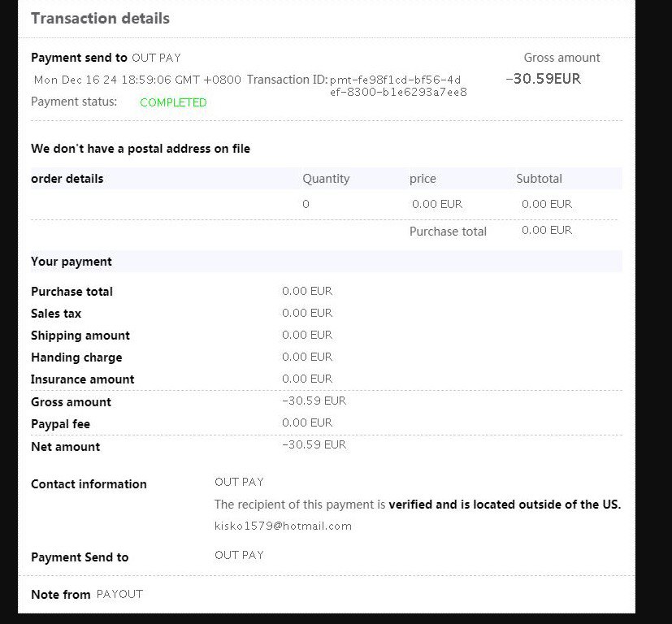This screenshot has height=624, width=672.
Task: Click the verified and located outside US text
Action: (x=505, y=505)
